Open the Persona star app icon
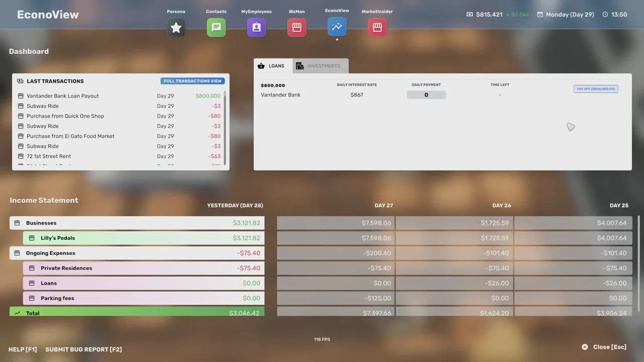Viewport: 644px width, 362px height. tap(176, 28)
